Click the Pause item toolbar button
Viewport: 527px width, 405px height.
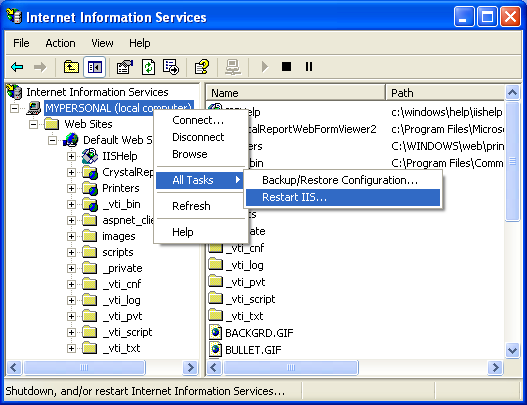coord(309,67)
